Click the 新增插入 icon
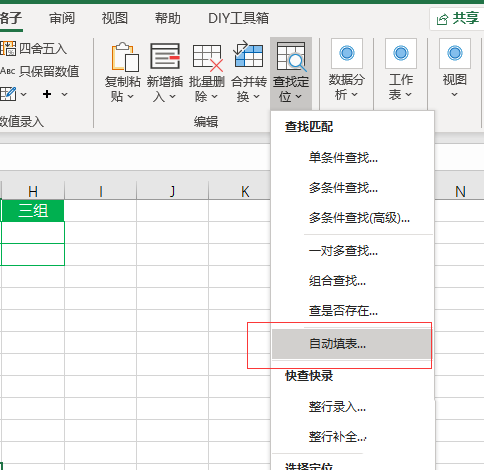The height and width of the screenshot is (470, 484). [165, 56]
